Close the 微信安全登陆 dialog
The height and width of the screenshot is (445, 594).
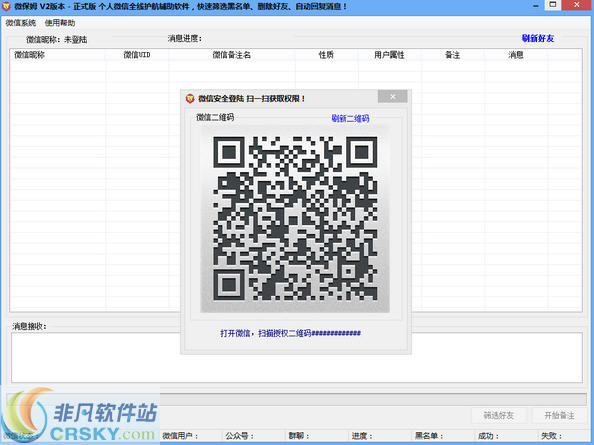click(392, 97)
